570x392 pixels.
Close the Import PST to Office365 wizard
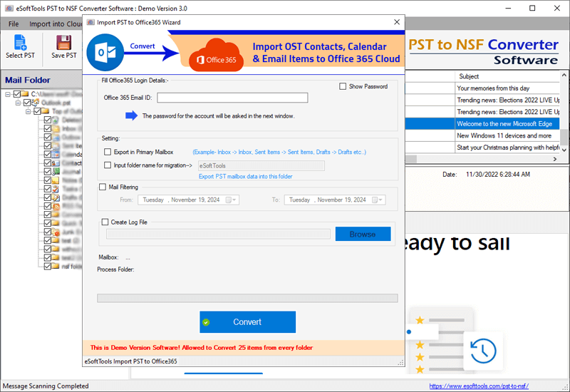pos(397,22)
